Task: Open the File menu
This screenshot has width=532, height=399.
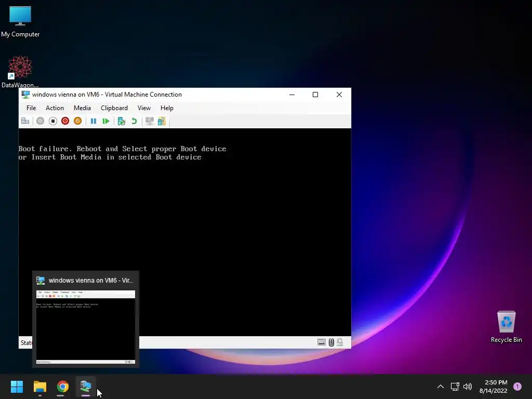Action: (31, 108)
